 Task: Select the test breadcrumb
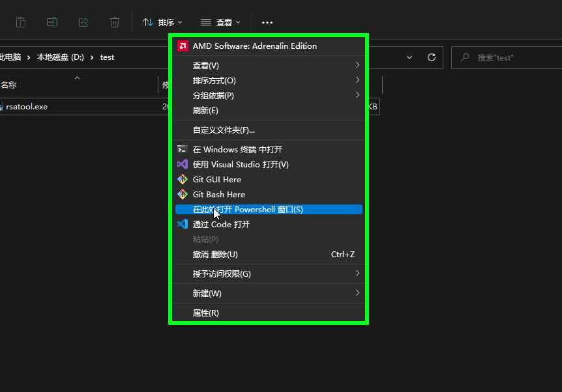(x=107, y=57)
